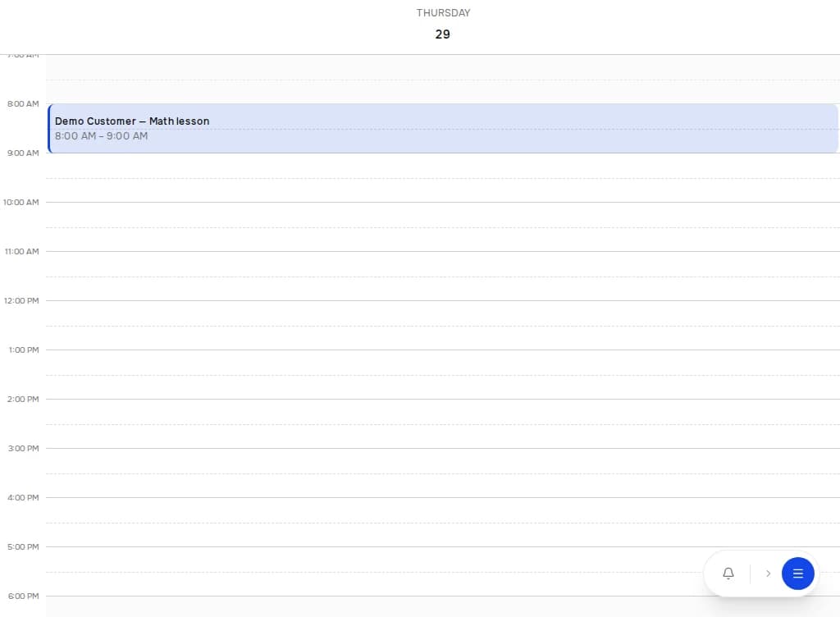The width and height of the screenshot is (840, 617).
Task: Open the notifications bell icon
Action: [728, 573]
